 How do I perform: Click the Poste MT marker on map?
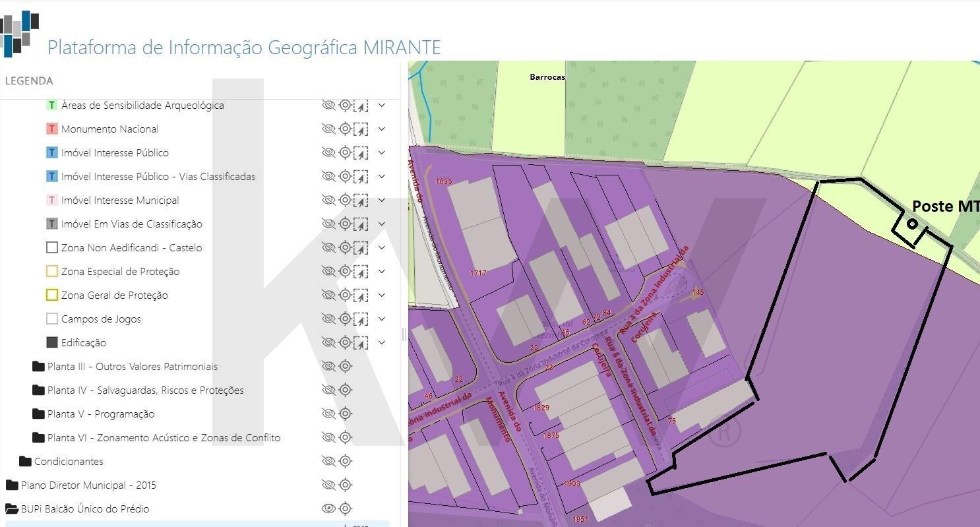pos(912,224)
